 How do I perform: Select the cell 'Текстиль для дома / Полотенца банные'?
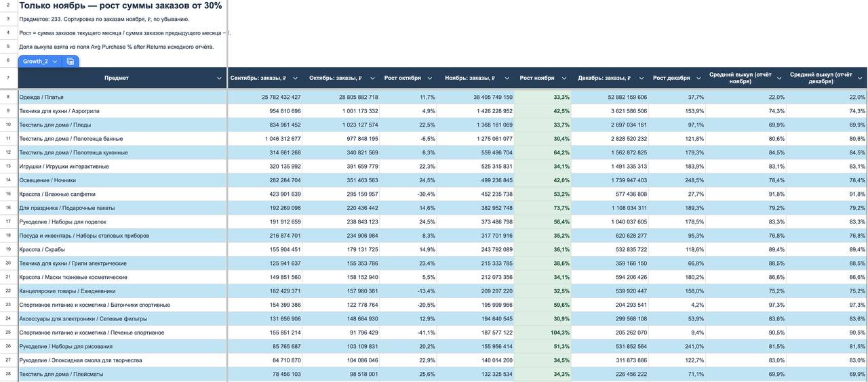[x=122, y=139]
